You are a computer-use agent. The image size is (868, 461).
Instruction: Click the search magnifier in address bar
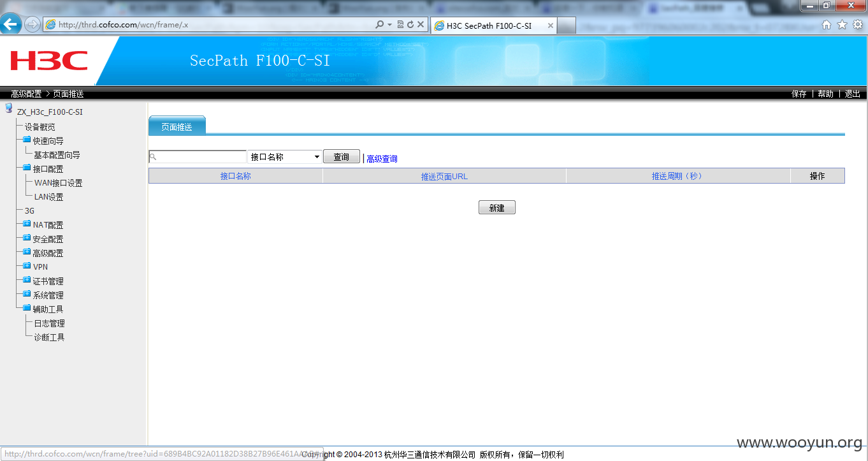(x=380, y=25)
